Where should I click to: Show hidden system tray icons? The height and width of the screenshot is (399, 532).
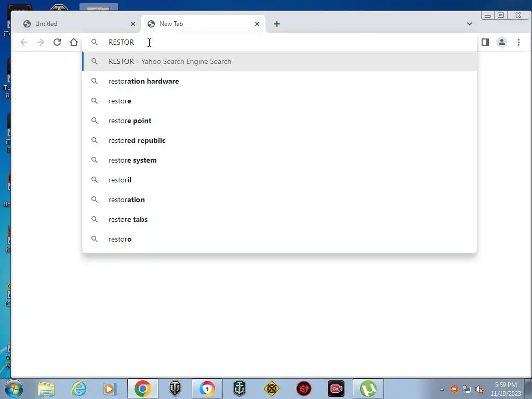pos(442,389)
